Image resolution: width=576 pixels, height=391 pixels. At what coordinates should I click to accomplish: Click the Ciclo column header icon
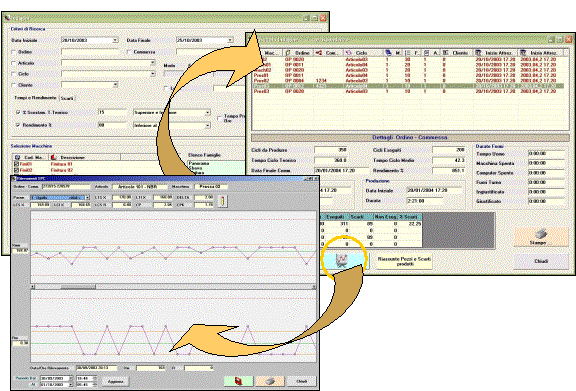[348, 53]
